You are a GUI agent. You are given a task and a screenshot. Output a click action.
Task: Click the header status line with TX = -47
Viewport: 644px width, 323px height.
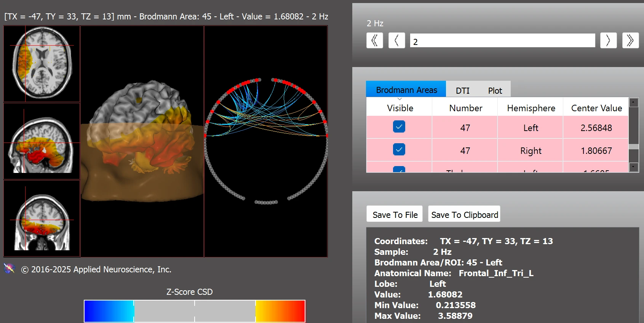pyautogui.click(x=166, y=16)
